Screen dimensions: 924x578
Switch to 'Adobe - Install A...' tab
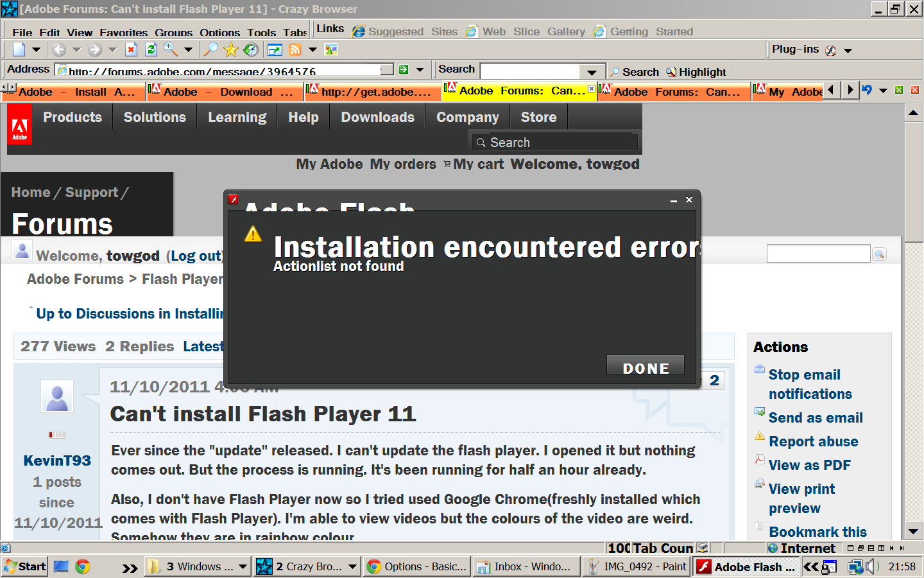tap(74, 92)
